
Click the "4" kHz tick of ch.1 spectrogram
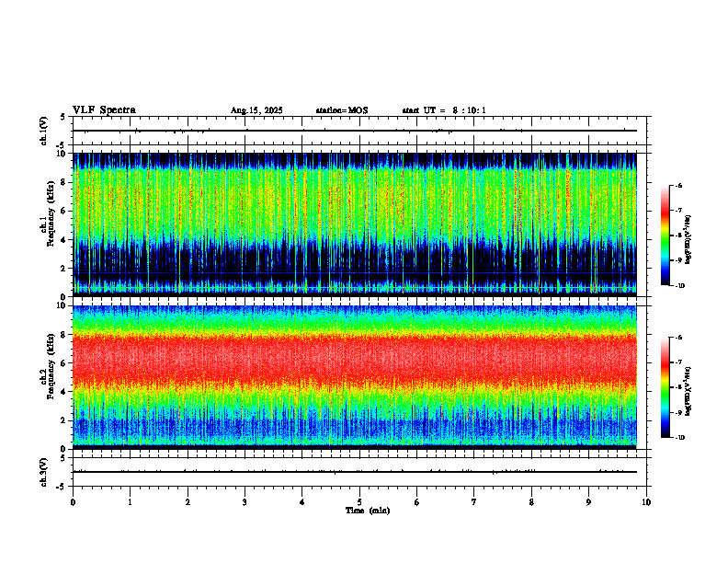click(x=65, y=240)
